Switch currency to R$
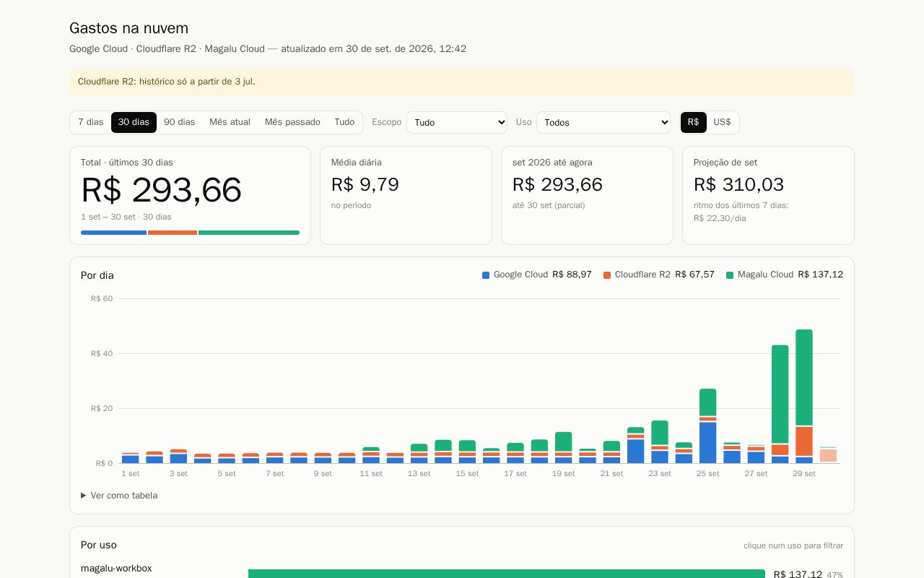Viewport: 924px width, 578px height. (693, 122)
